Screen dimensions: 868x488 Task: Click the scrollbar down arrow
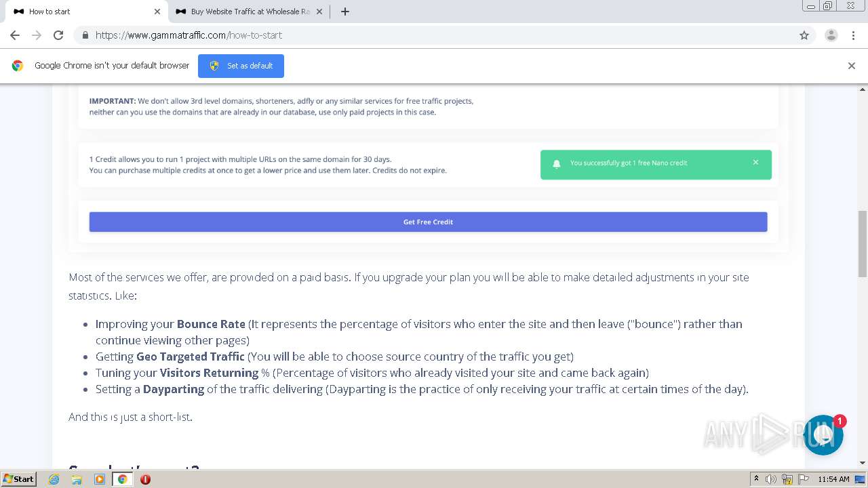tap(863, 463)
